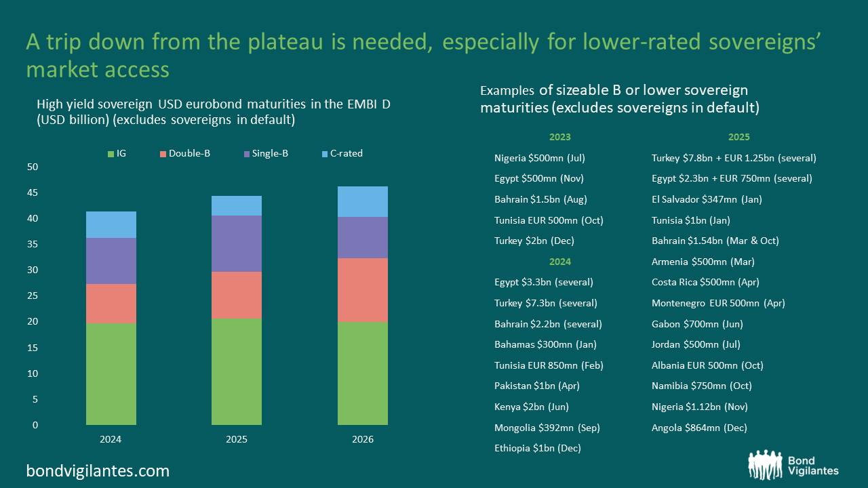Select the 2026 C-rated blue bar segment
This screenshot has width=868, height=488.
[x=363, y=201]
